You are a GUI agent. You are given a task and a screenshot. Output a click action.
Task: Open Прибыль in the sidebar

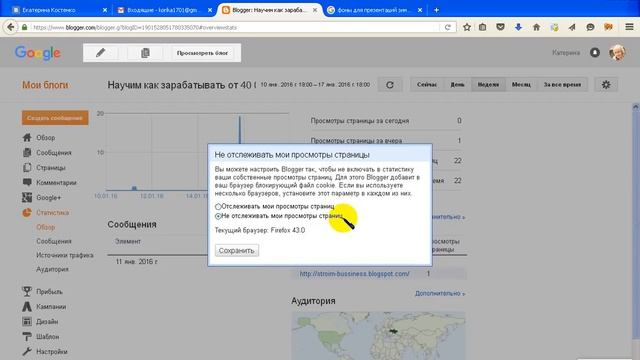point(49,292)
